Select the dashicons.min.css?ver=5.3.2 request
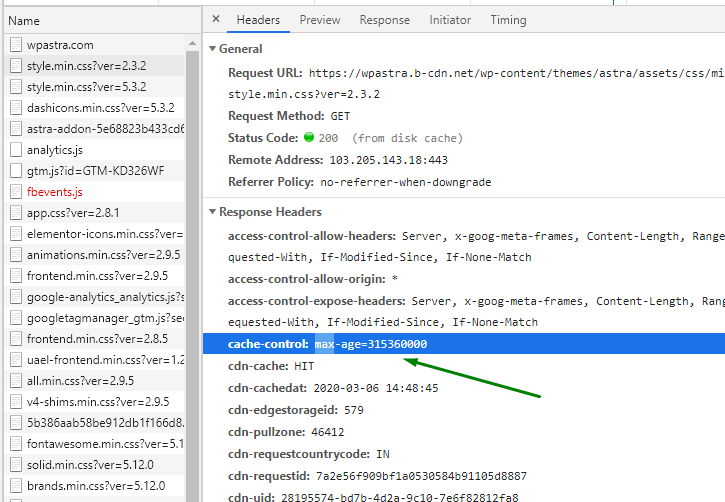725x502 pixels. click(x=94, y=108)
